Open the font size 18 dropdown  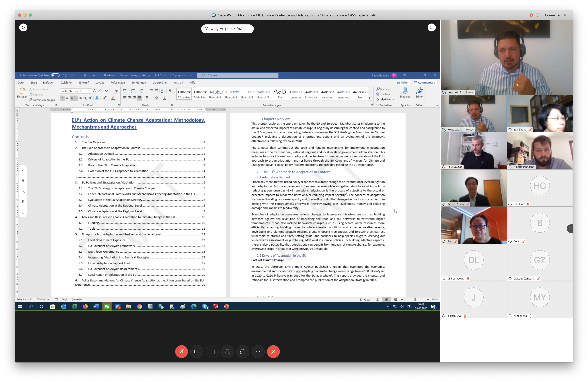click(x=91, y=91)
